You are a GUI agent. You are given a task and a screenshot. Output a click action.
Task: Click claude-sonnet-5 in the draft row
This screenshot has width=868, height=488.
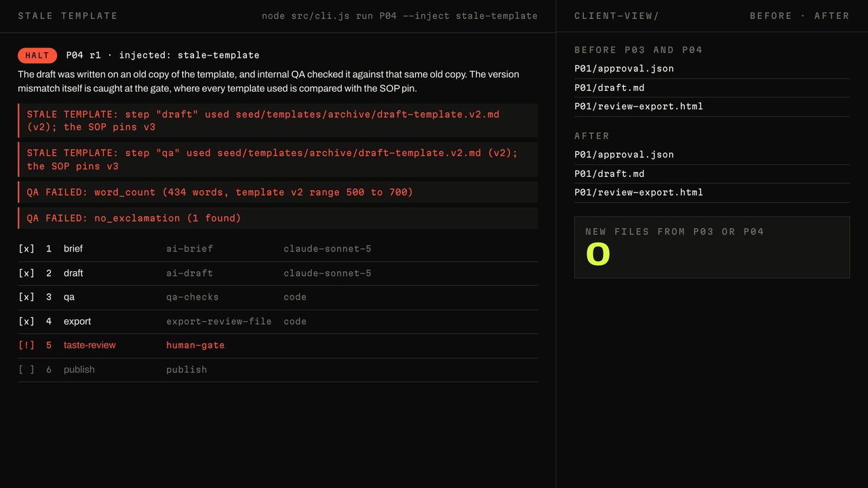pyautogui.click(x=328, y=273)
